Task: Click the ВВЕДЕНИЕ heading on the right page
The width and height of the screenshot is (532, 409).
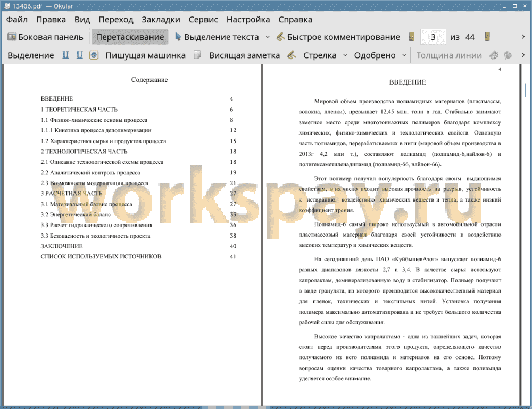Action: (408, 82)
